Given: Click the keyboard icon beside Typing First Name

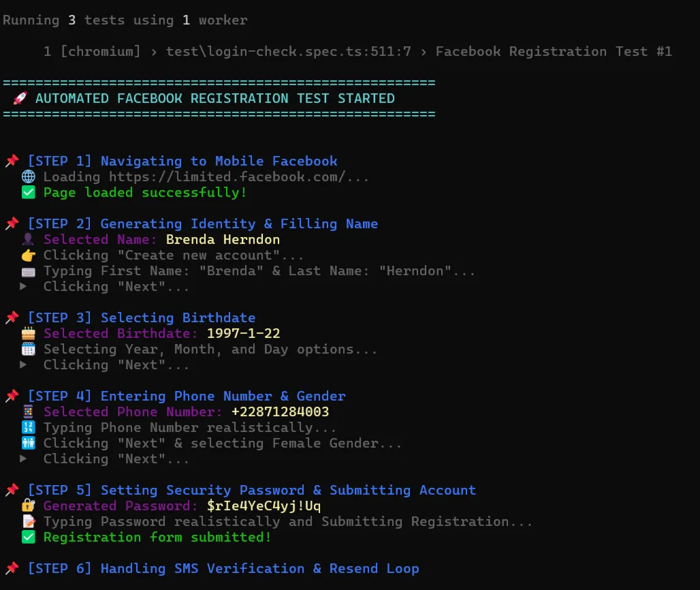Looking at the screenshot, I should pyautogui.click(x=28, y=271).
